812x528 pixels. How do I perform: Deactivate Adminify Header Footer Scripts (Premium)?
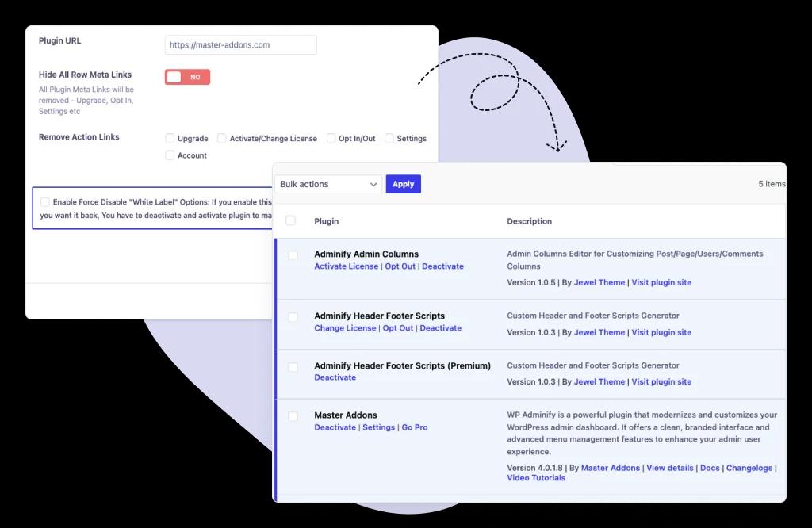[335, 377]
